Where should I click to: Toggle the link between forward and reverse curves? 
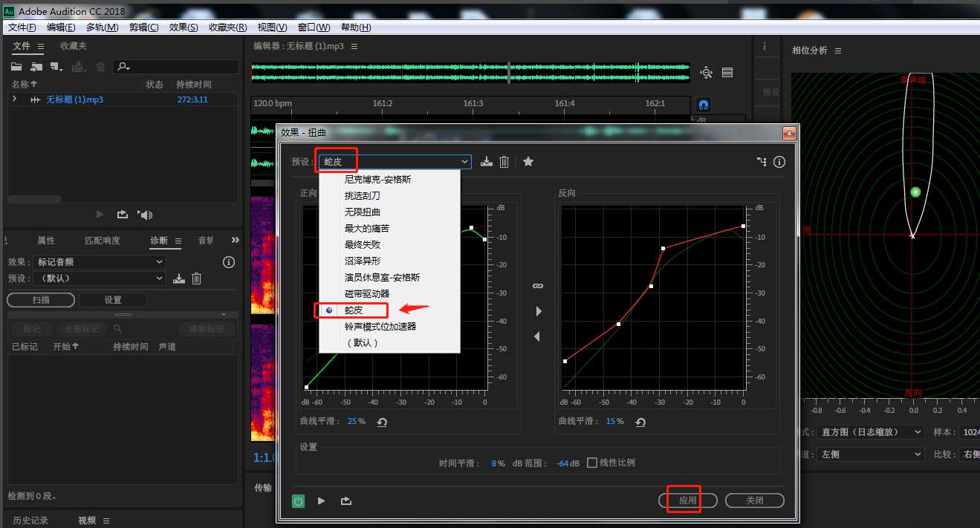pyautogui.click(x=537, y=285)
